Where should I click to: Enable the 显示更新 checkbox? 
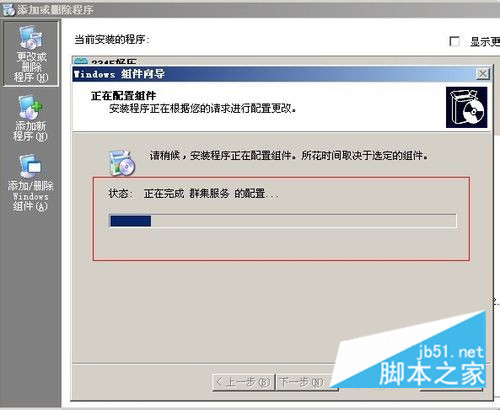click(455, 42)
